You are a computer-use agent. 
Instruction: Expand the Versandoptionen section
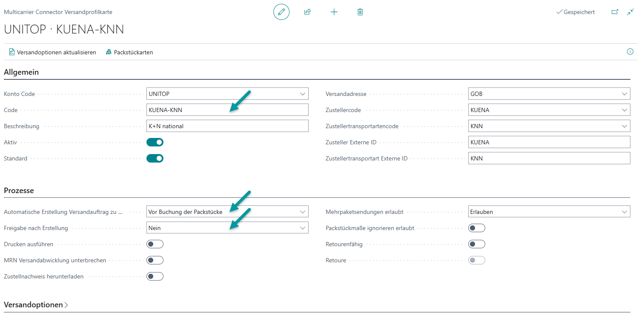(x=36, y=305)
